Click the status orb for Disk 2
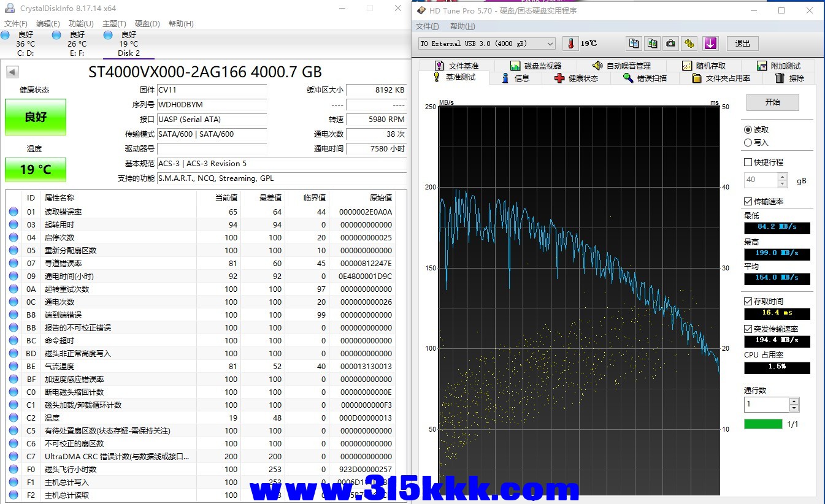This screenshot has width=825, height=504. 108,35
